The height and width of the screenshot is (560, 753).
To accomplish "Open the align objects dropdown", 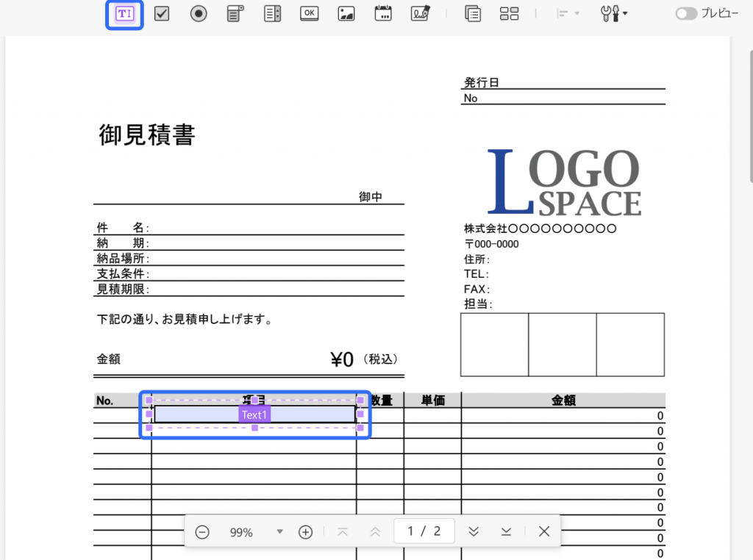I will click(x=568, y=13).
